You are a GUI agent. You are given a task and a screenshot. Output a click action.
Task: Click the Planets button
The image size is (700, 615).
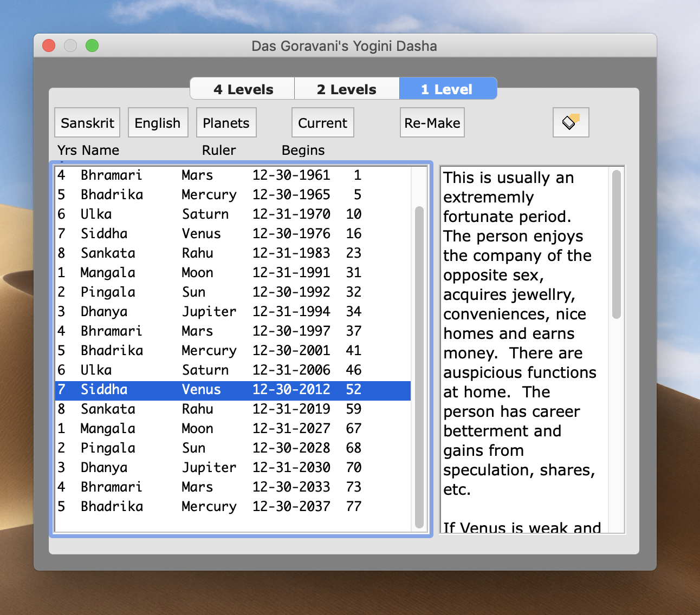[x=226, y=123]
